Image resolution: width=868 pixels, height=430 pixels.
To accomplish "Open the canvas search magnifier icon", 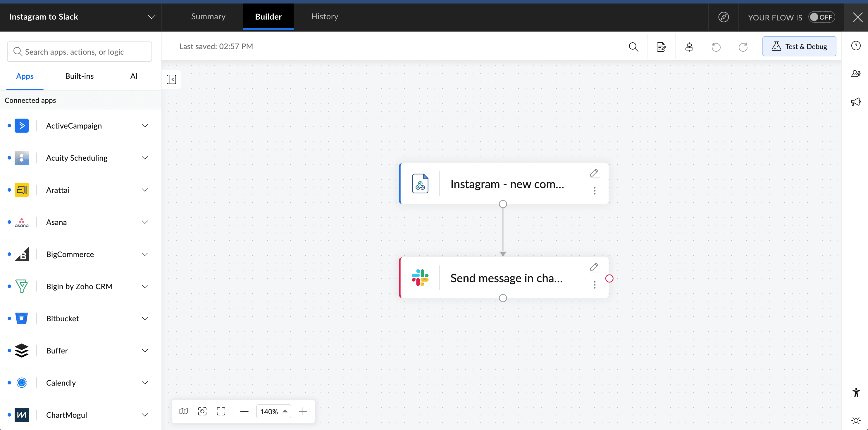I will click(x=633, y=47).
